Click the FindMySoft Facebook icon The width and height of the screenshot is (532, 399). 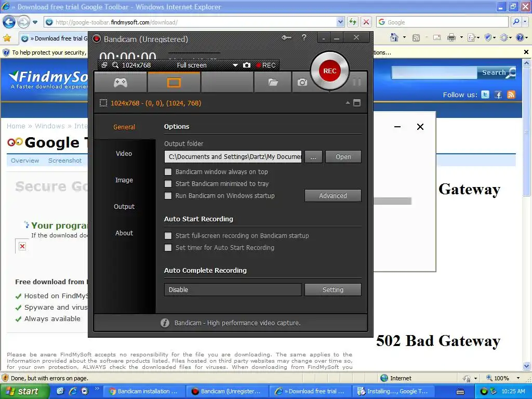tap(498, 95)
